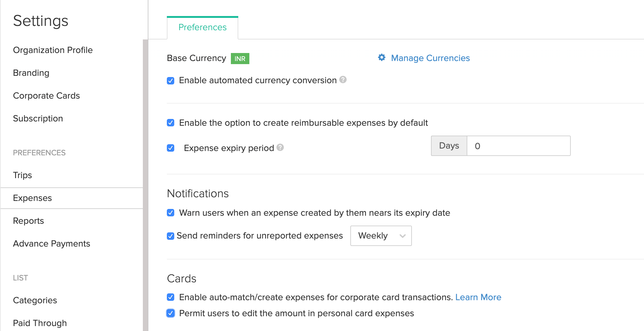The width and height of the screenshot is (644, 331).
Task: Open the Manage Currencies page
Action: 430,58
